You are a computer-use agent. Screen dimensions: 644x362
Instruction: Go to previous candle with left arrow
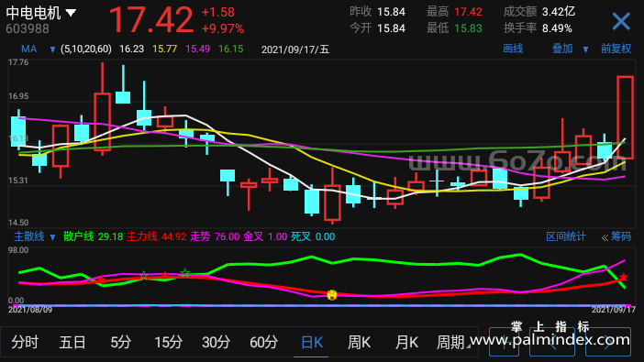pyautogui.click(x=552, y=342)
